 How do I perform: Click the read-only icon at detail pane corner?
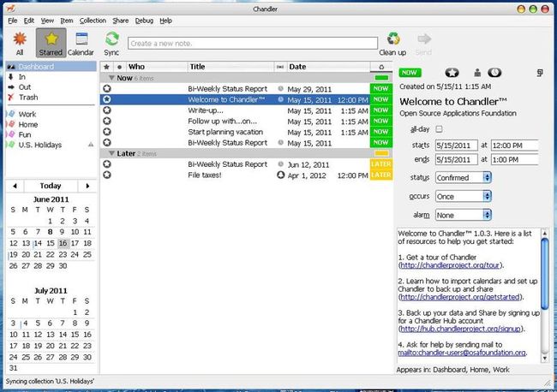tap(540, 73)
